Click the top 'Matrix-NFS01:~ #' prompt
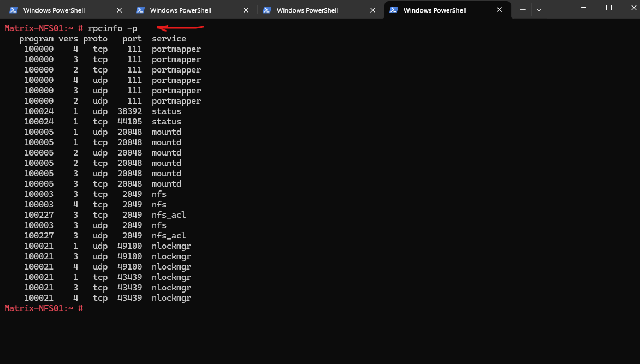Image resolution: width=640 pixels, height=364 pixels. (x=44, y=28)
